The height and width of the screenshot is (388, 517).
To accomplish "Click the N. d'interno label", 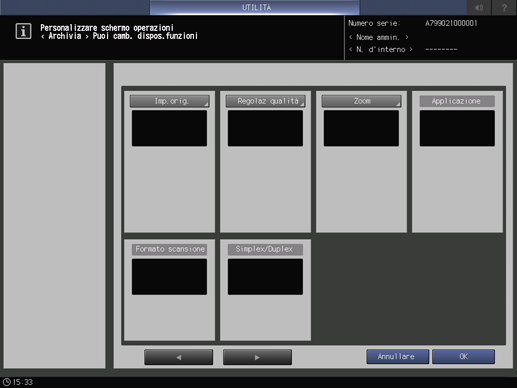I will pyautogui.click(x=380, y=49).
